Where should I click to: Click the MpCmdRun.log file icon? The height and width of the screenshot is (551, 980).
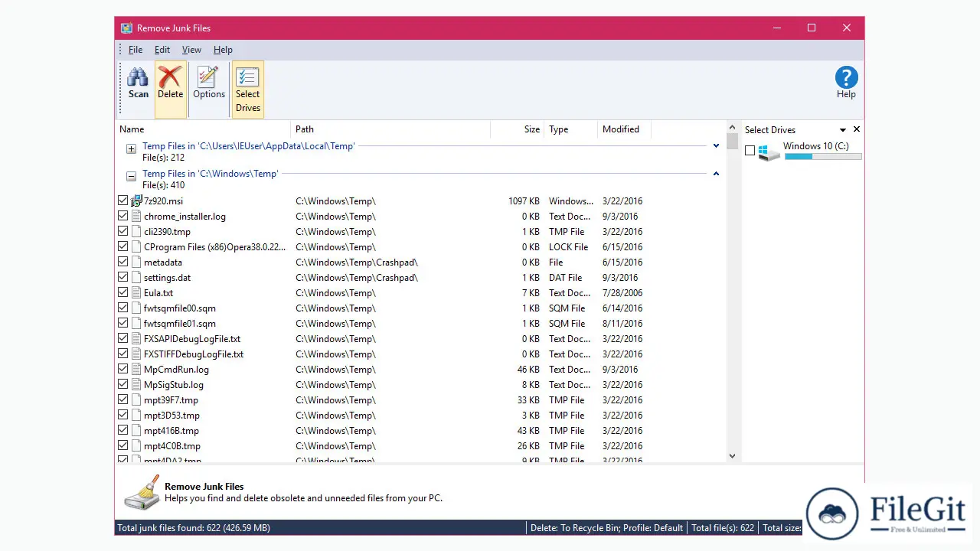tap(136, 369)
